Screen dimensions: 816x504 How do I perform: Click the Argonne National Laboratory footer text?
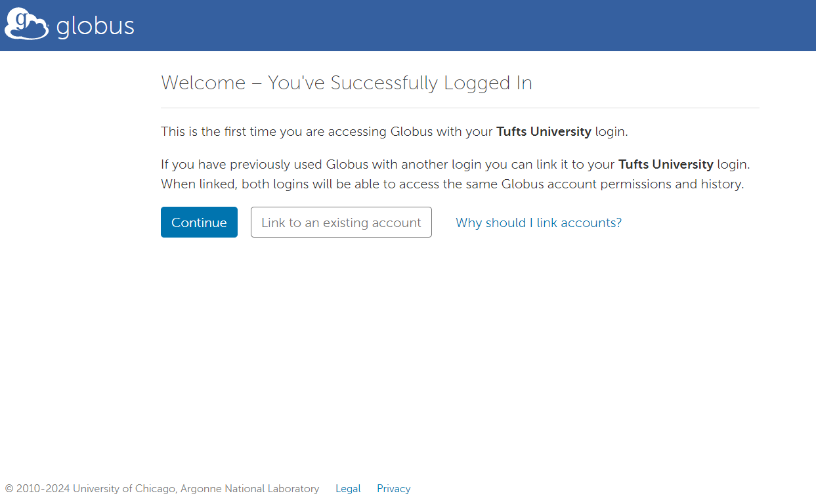[x=251, y=488]
